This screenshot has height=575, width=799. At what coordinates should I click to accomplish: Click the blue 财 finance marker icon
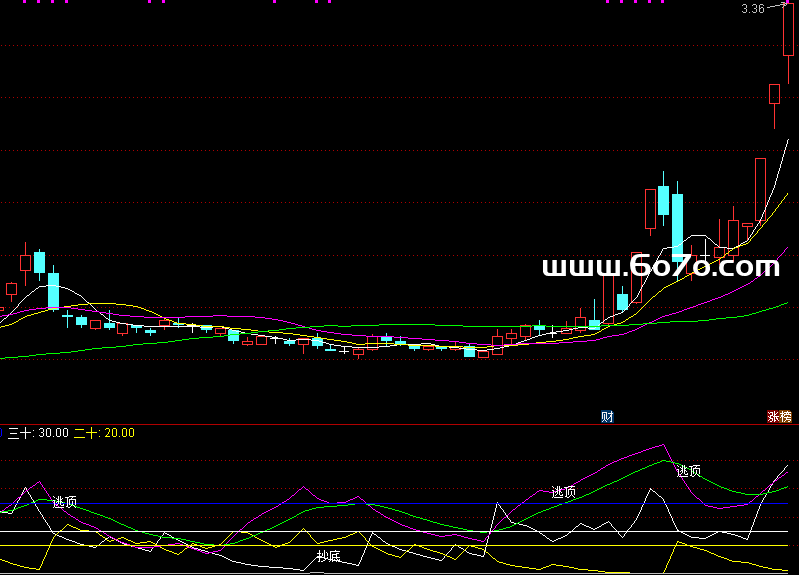coord(607,416)
